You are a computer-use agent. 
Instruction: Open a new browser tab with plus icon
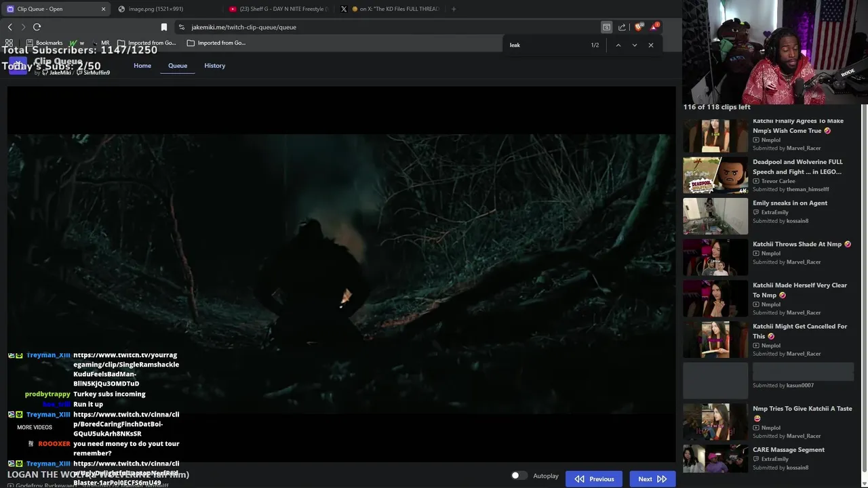pyautogui.click(x=453, y=9)
